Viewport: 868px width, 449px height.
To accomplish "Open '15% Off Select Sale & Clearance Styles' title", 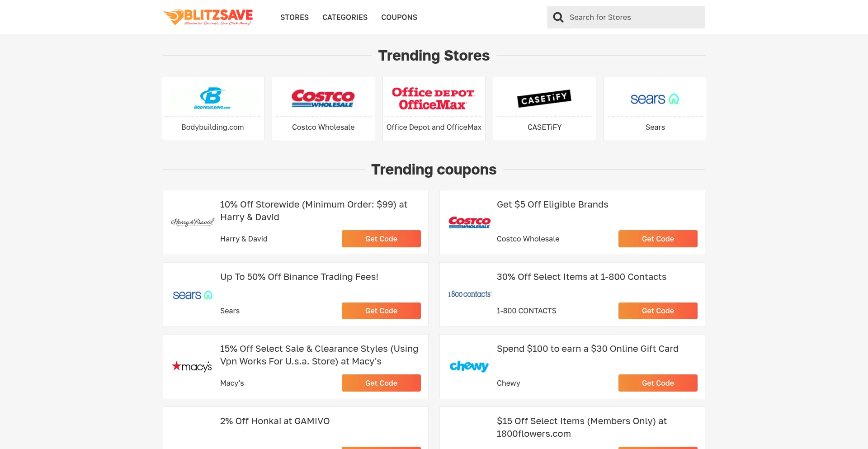I will [319, 355].
